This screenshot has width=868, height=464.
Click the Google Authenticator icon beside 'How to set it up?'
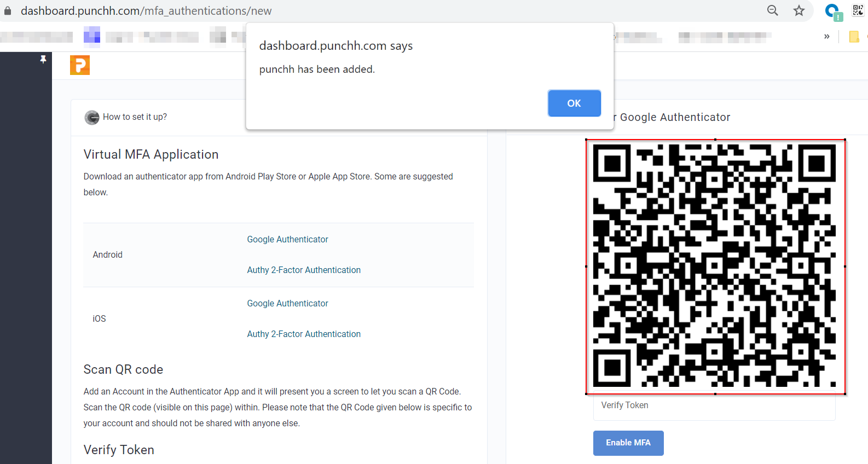[91, 117]
